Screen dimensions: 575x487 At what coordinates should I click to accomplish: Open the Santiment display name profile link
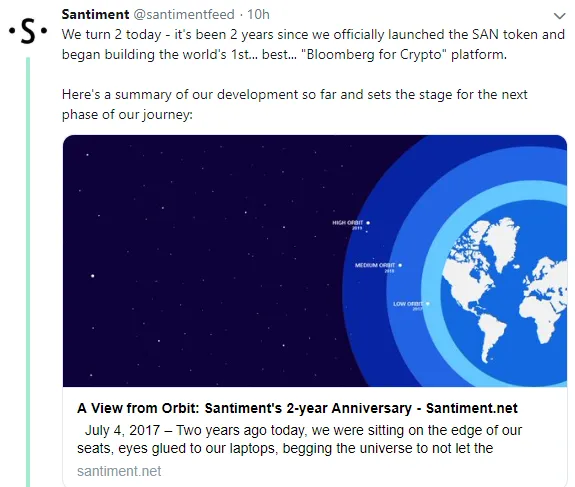[95, 14]
